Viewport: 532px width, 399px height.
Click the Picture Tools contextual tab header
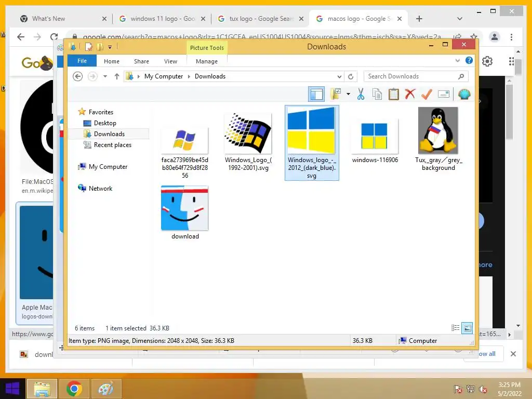click(x=207, y=48)
